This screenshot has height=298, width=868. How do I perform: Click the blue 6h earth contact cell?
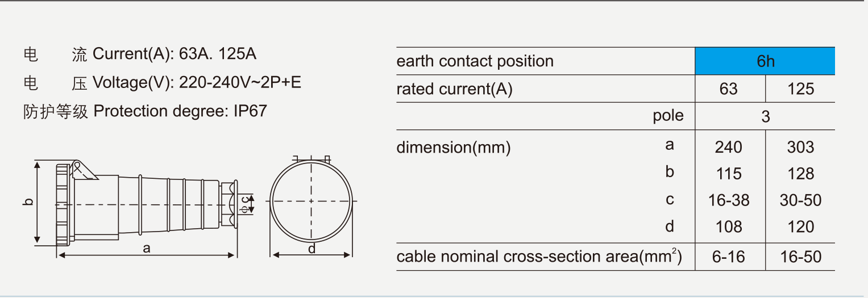pos(765,61)
